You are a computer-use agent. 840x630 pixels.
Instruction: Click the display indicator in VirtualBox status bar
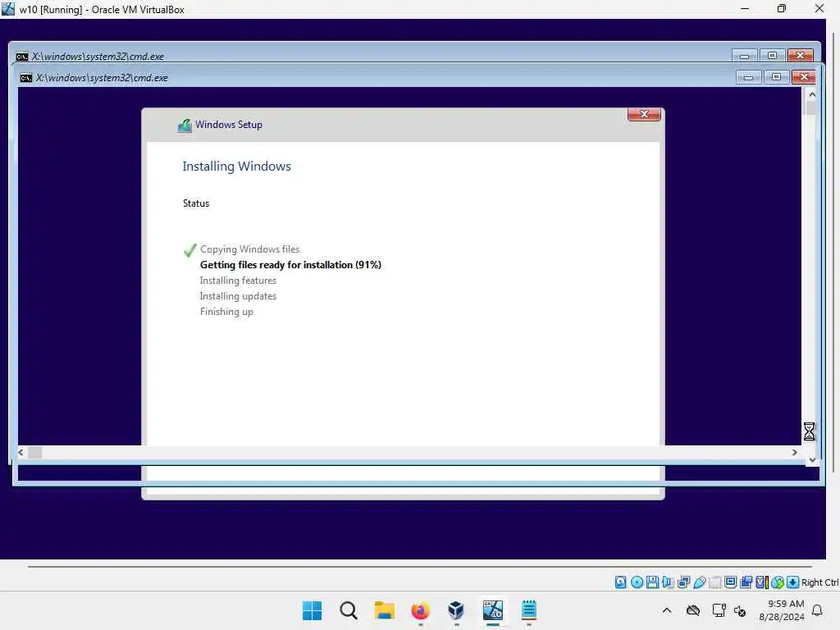(730, 582)
